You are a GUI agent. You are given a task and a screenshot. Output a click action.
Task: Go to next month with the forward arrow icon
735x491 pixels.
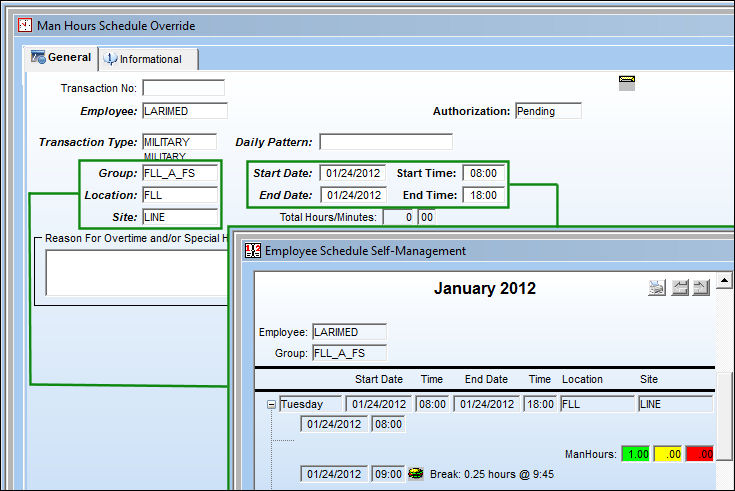(701, 287)
